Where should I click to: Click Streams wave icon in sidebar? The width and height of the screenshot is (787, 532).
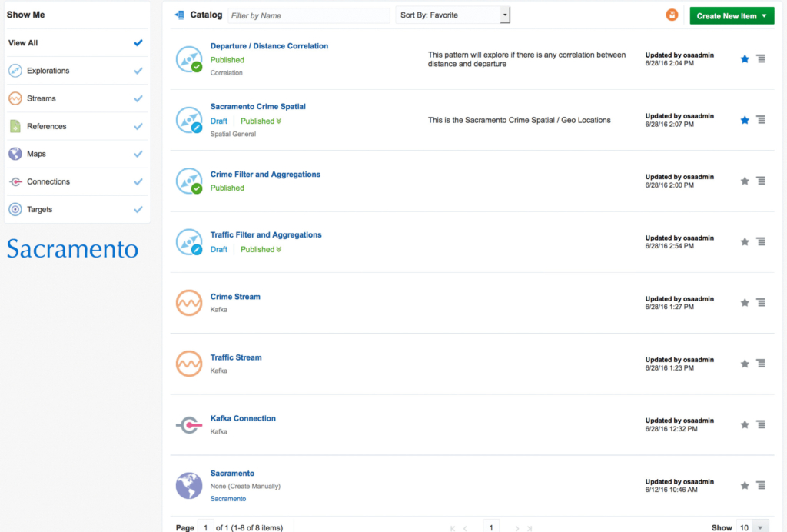click(15, 98)
